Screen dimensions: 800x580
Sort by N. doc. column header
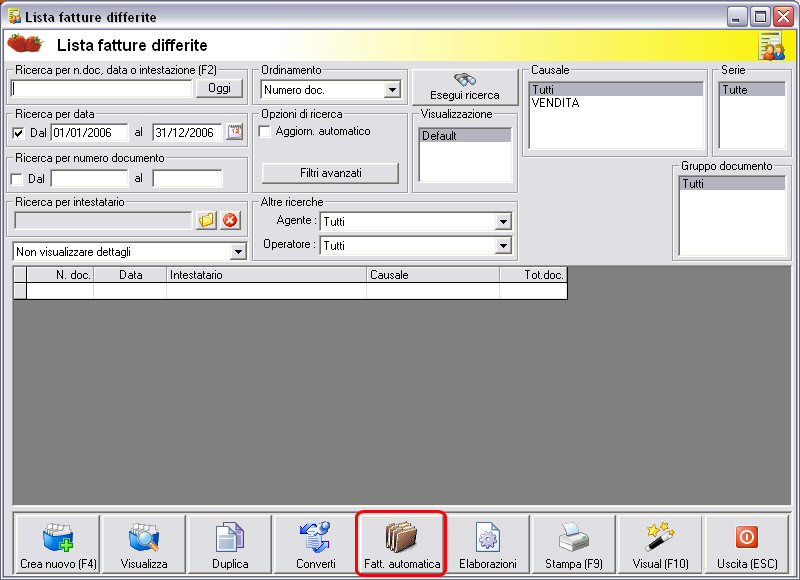pyautogui.click(x=60, y=275)
